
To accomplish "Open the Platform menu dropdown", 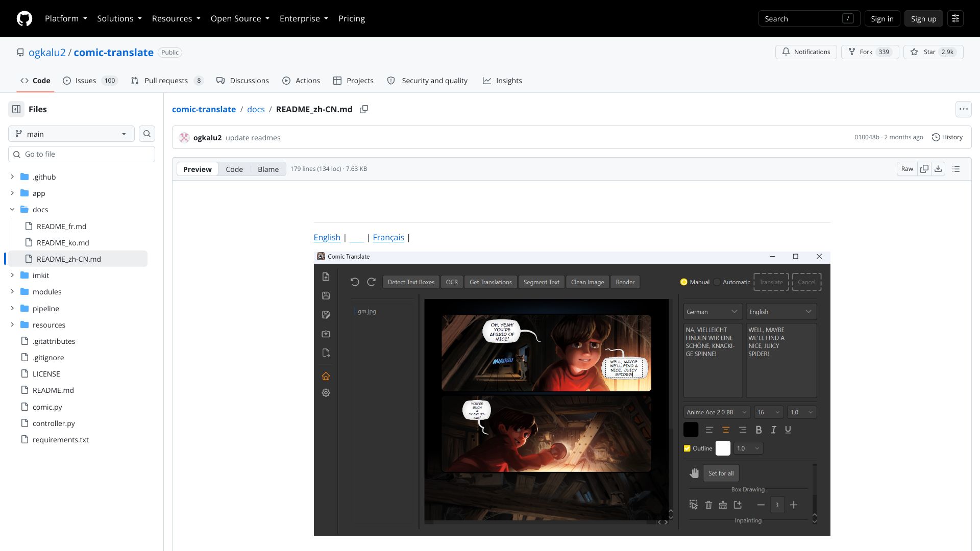I will (66, 19).
